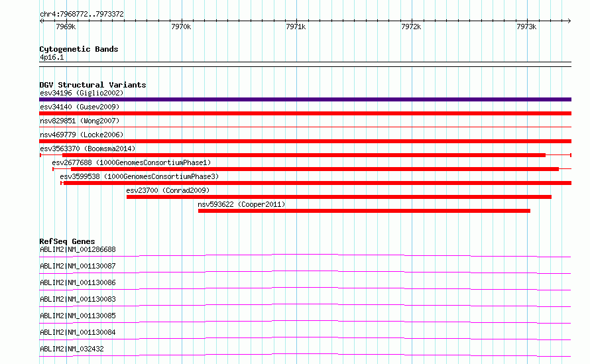Click the esv2677688 (1000GenomesConsortiumPhase1) label
The image size is (590, 364).
pos(131,162)
